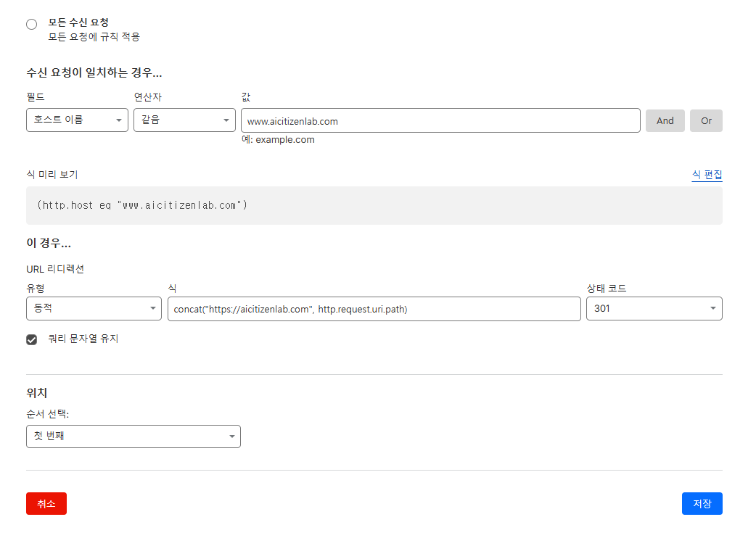This screenshot has height=538, width=756.
Task: Click the 쿼리 문자열 유지 label text
Action: [x=83, y=339]
